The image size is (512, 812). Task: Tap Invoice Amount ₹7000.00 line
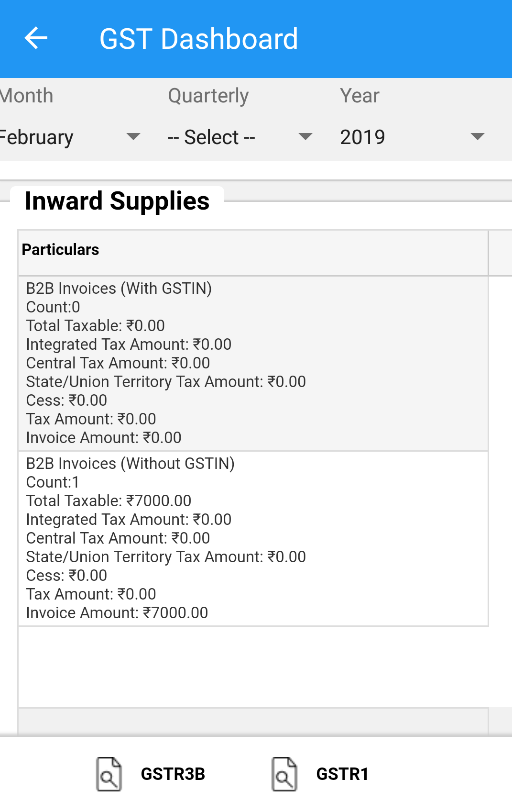click(117, 612)
